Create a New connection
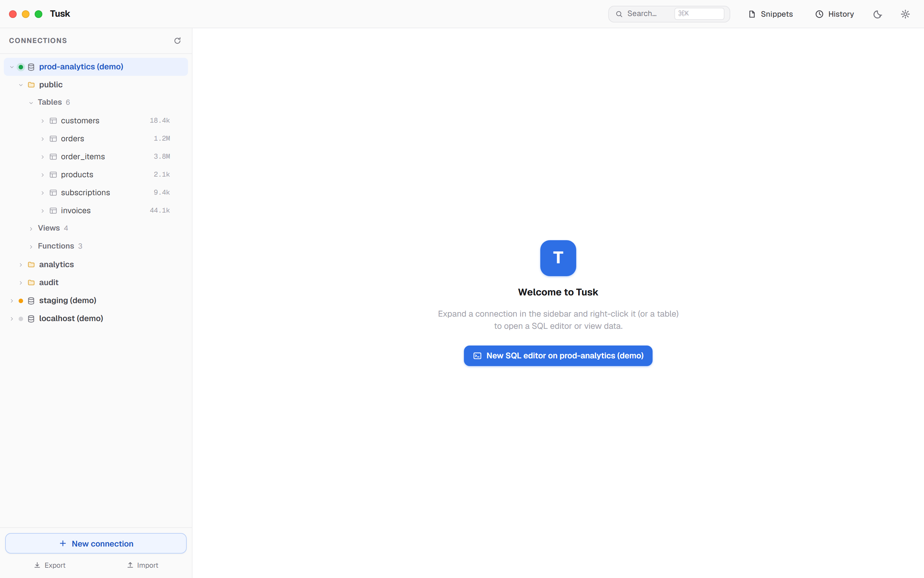Screen dimensions: 924x578 [x=96, y=543]
